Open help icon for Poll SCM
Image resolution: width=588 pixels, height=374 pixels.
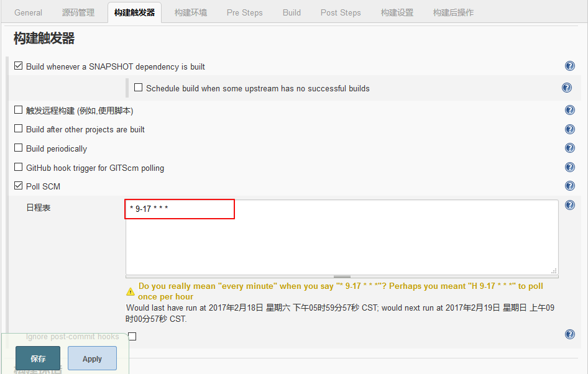(x=569, y=186)
